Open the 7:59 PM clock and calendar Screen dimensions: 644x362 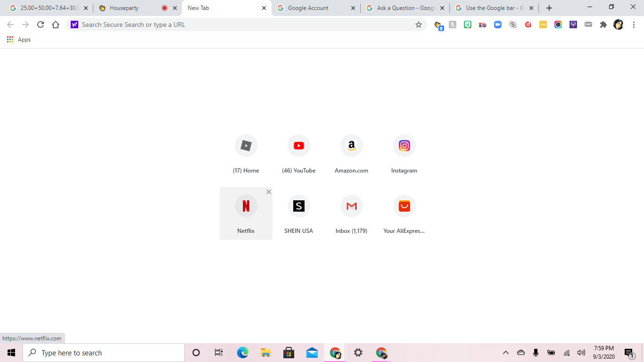click(x=604, y=353)
